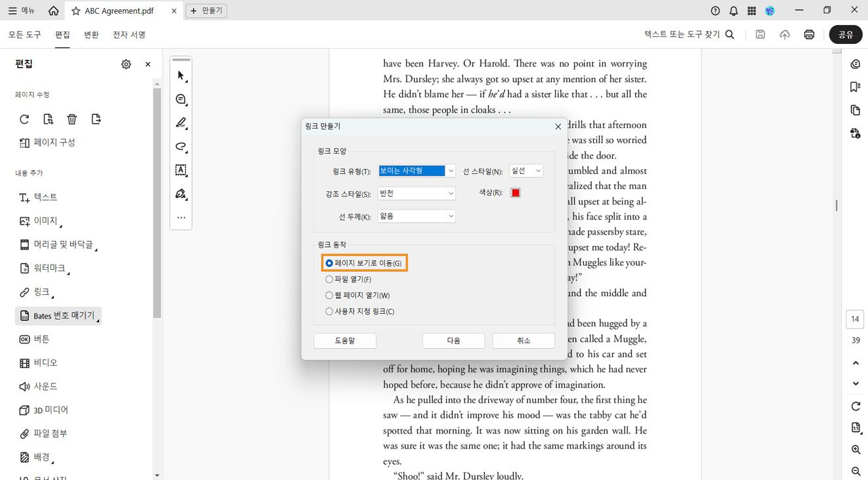Select the freehand draw loop tool

[x=181, y=146]
